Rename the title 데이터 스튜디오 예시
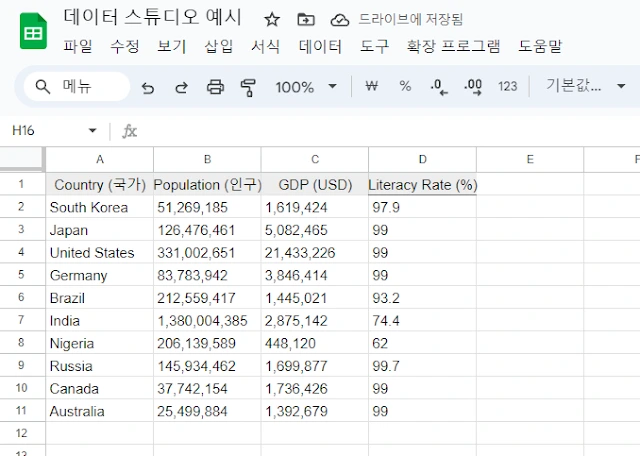The height and width of the screenshot is (456, 640). 152,18
